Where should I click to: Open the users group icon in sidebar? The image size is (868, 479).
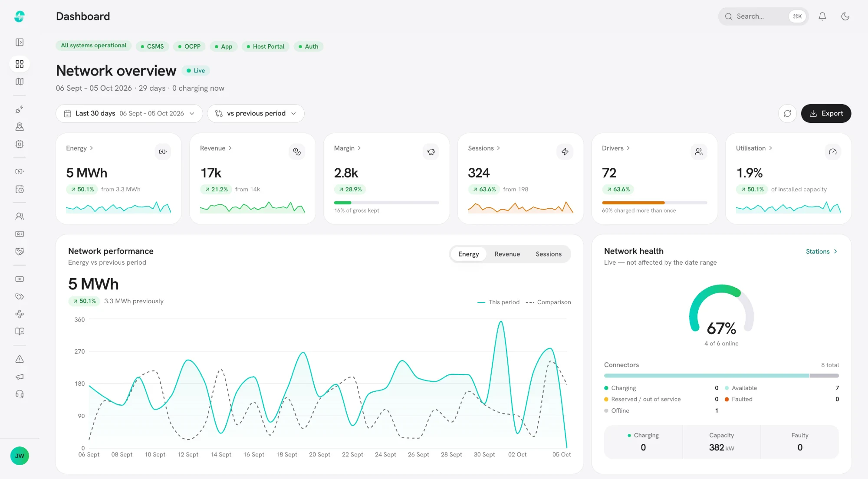tap(20, 216)
